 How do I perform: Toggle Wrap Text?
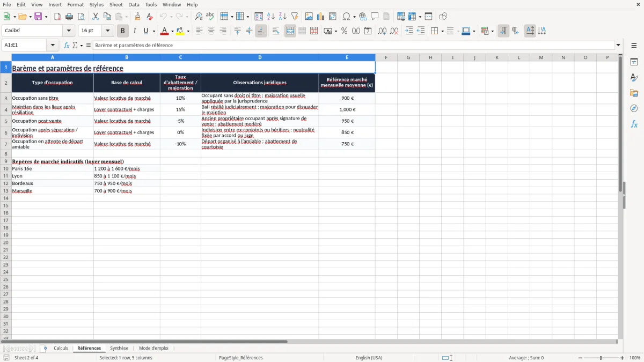tap(276, 31)
